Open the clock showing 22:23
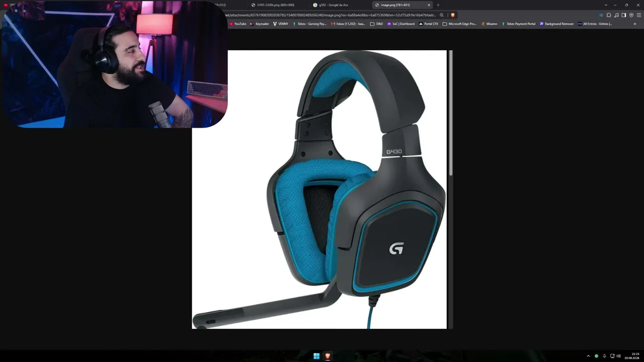 [632, 356]
